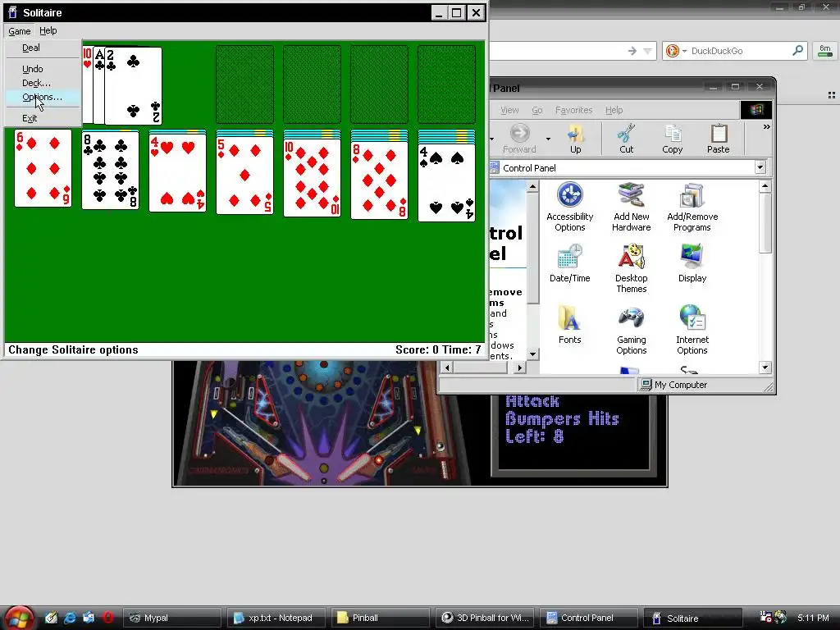Expand the toolbar overflow chevron in Control Panel
Screen dimensions: 840x630
(767, 127)
